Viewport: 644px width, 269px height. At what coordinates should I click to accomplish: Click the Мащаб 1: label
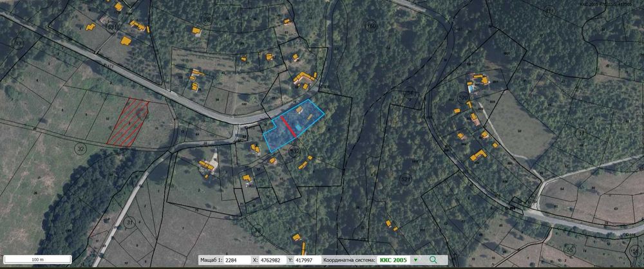pyautogui.click(x=211, y=260)
